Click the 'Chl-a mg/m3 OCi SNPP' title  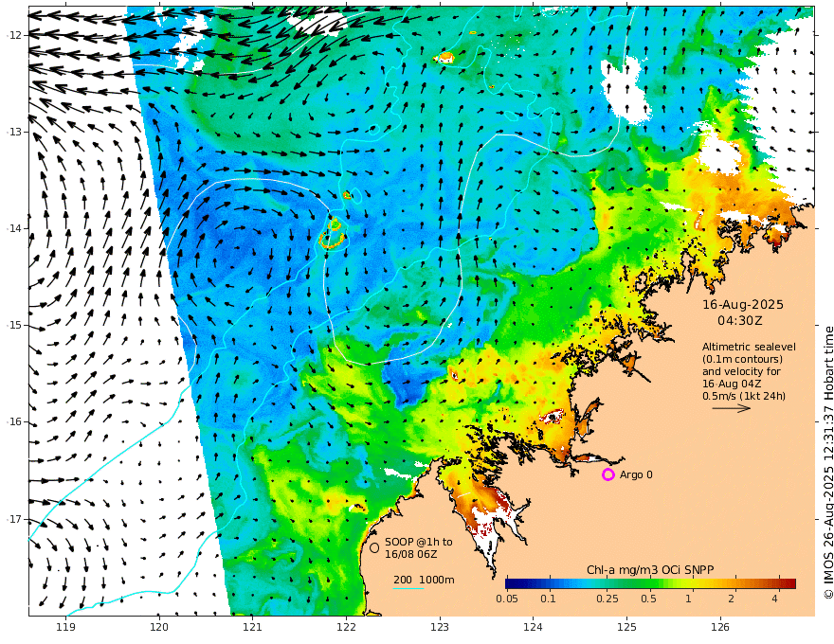point(650,569)
